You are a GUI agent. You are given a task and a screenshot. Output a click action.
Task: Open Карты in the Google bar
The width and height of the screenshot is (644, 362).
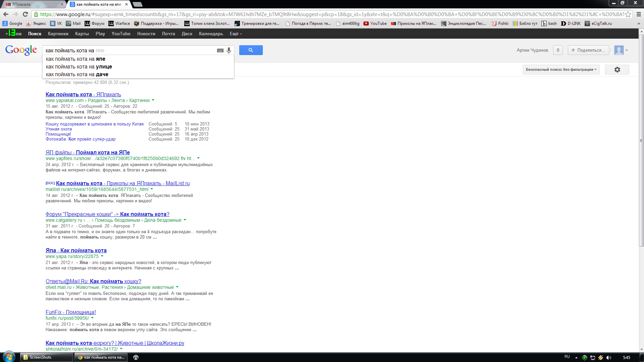coord(82,34)
